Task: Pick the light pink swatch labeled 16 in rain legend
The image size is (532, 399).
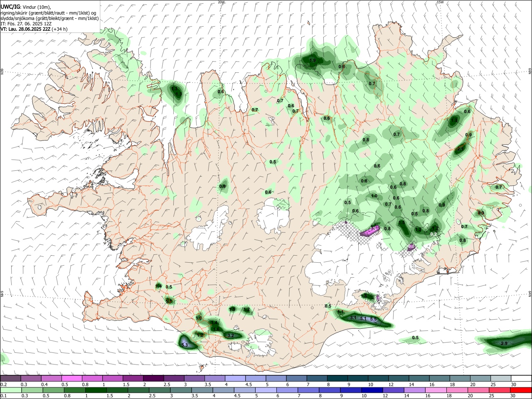Action: point(436,390)
